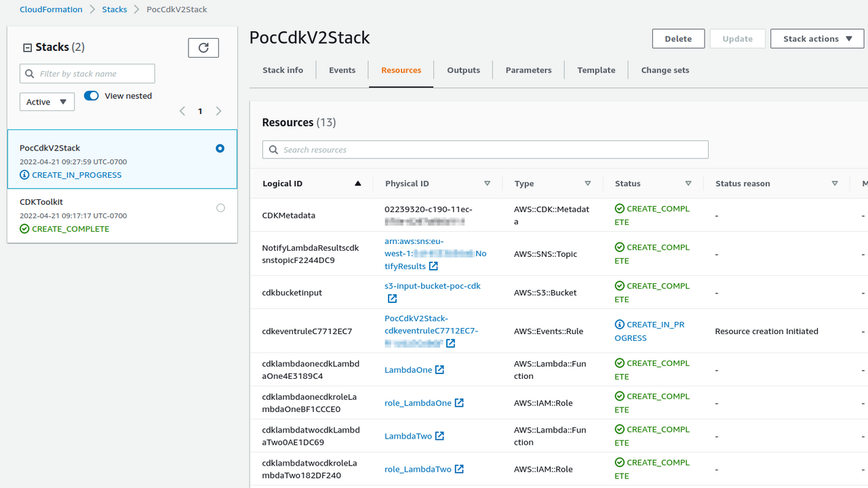The width and height of the screenshot is (868, 488).
Task: Toggle the View nested switch
Action: pos(92,96)
